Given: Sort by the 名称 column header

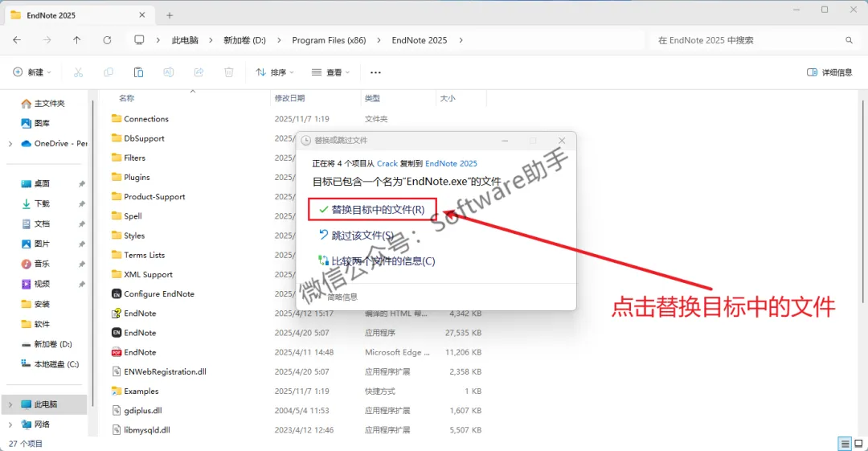Looking at the screenshot, I should point(127,98).
